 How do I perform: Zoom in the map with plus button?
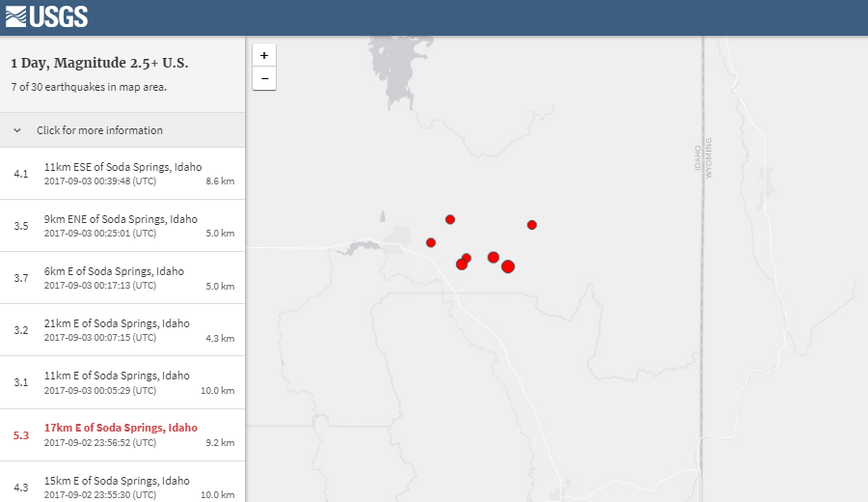tap(264, 55)
